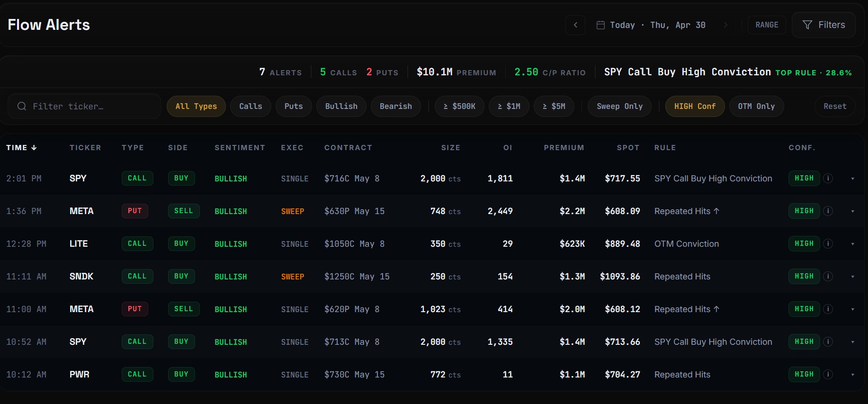Expand the 11:00 AM META row
Image resolution: width=868 pixels, height=404 pixels.
click(852, 309)
